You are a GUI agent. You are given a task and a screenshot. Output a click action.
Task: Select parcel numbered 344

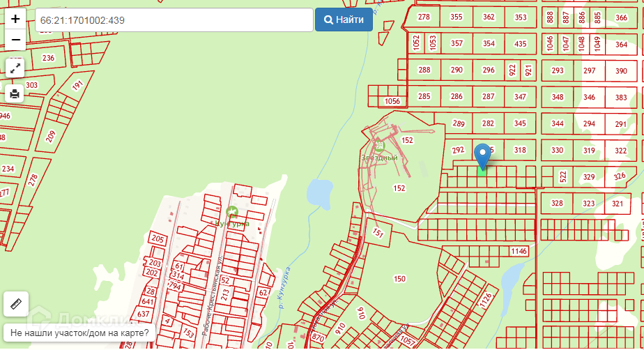pos(558,123)
